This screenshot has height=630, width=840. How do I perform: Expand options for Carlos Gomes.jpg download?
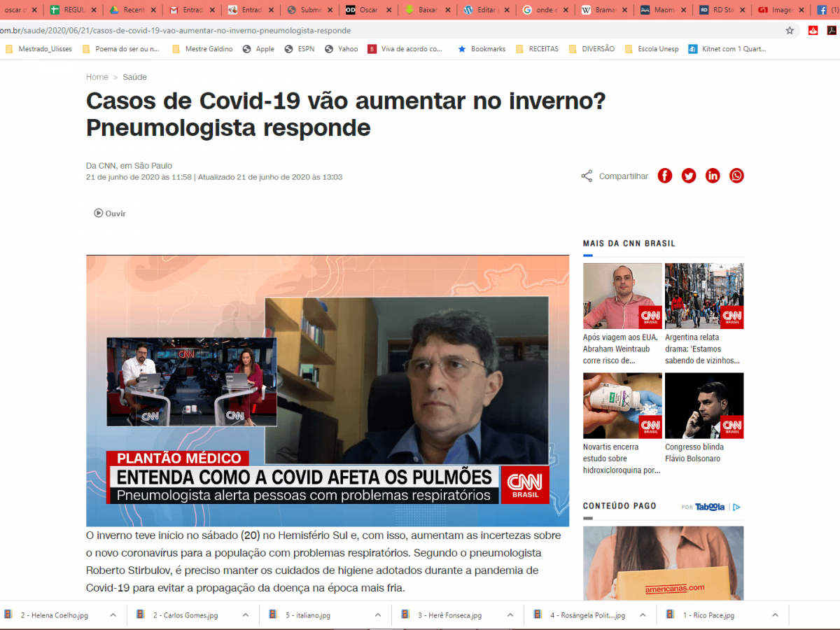coord(245,615)
